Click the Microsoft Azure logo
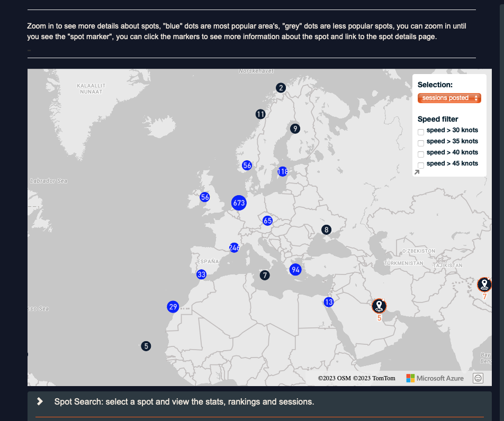This screenshot has height=421, width=504. 435,378
